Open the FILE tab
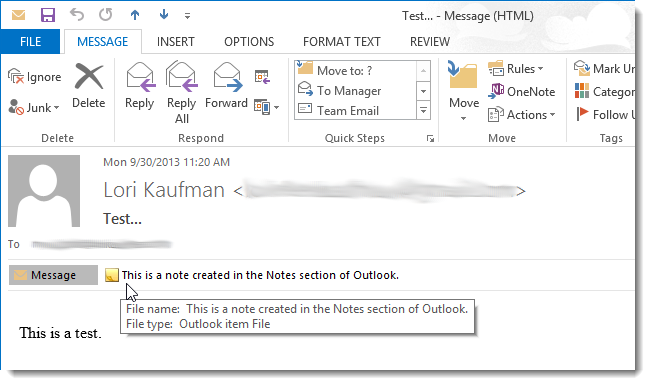 [x=30, y=42]
